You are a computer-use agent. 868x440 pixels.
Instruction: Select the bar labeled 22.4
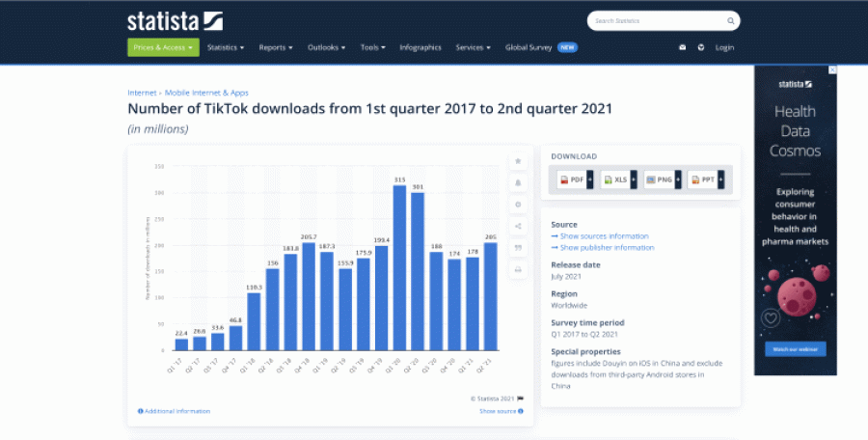pos(181,344)
